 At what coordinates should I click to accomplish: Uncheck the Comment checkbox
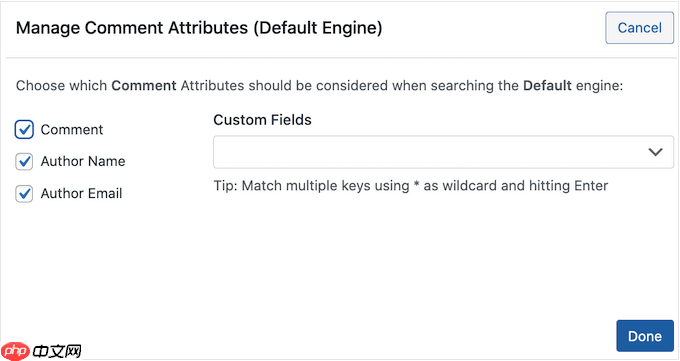click(x=24, y=129)
